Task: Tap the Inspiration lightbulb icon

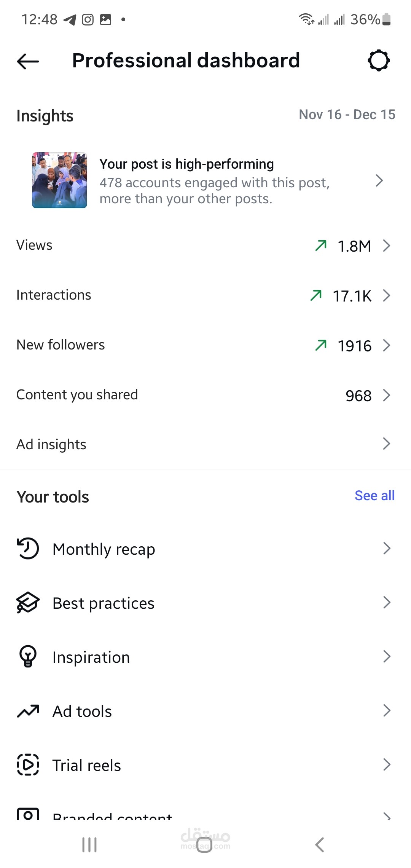Action: coord(28,657)
